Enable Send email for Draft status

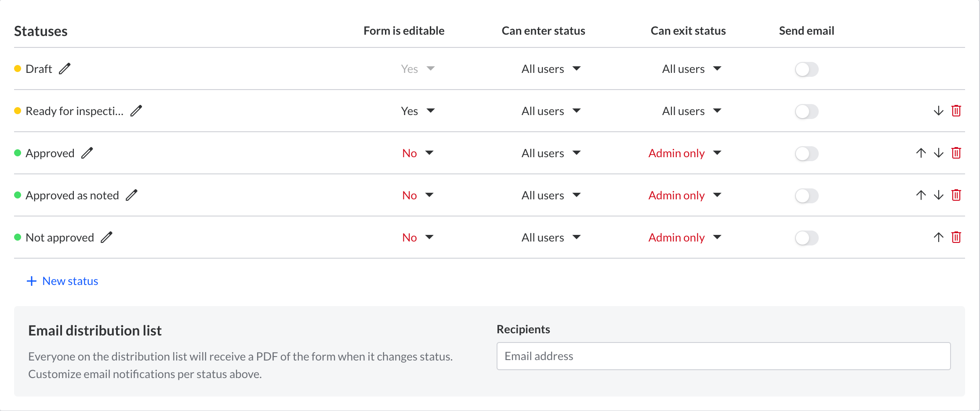click(x=806, y=69)
